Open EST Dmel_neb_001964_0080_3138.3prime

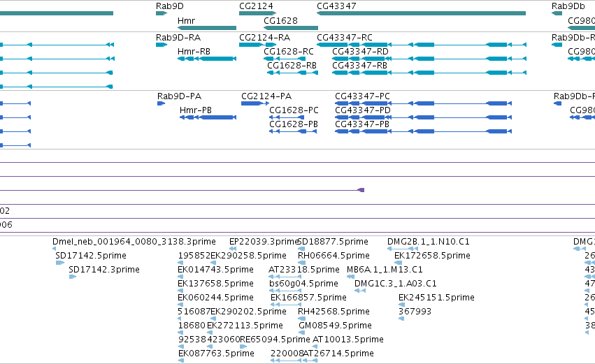pyautogui.click(x=134, y=242)
